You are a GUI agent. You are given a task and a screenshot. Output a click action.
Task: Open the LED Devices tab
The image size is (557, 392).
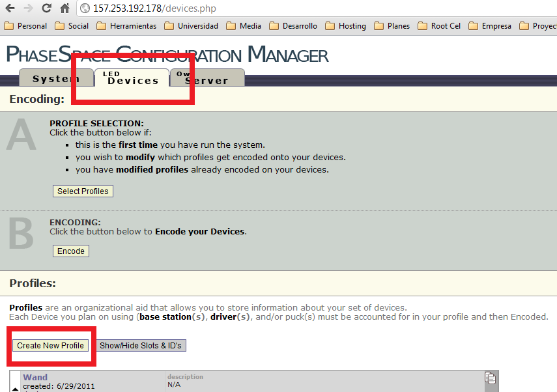click(132, 77)
